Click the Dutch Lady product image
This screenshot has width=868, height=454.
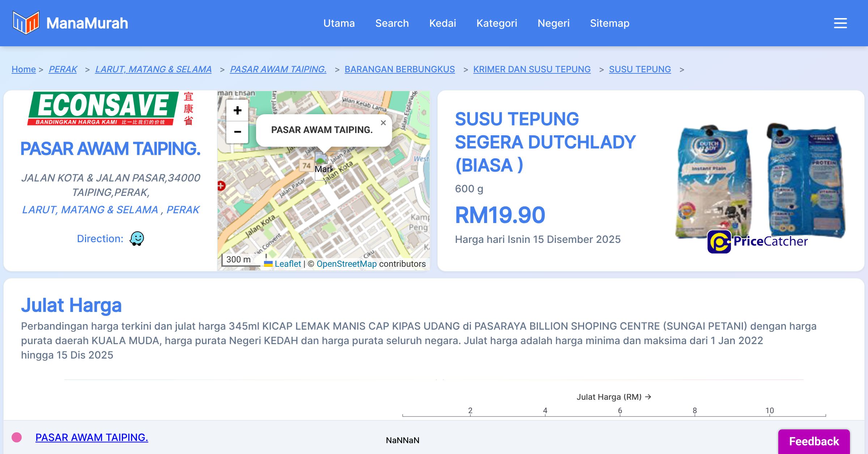[759, 181]
